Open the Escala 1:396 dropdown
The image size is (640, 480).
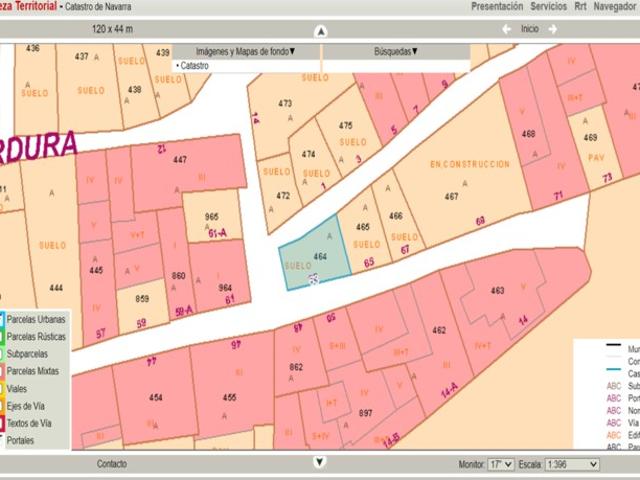(572, 465)
